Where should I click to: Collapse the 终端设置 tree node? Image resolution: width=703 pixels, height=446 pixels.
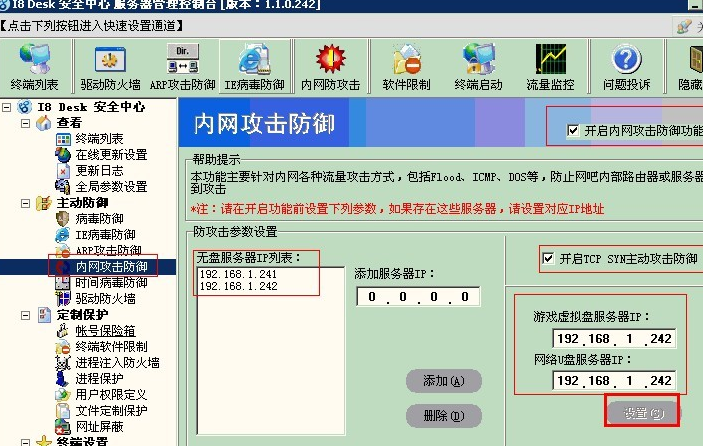point(26,442)
